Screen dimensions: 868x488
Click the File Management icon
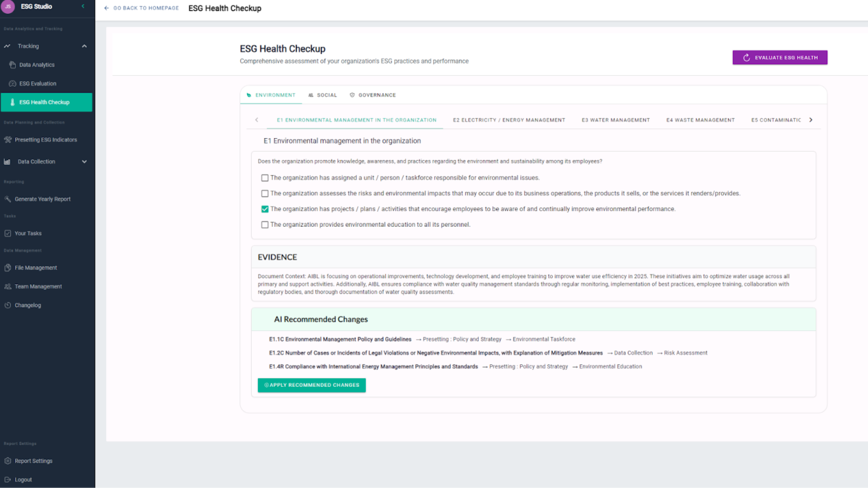[8, 267]
